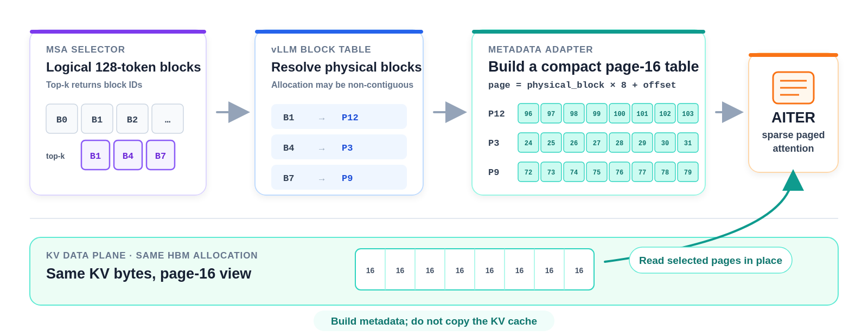This screenshot has width=868, height=336.
Task: Click the ellipsis block after B2
Action: pyautogui.click(x=168, y=119)
